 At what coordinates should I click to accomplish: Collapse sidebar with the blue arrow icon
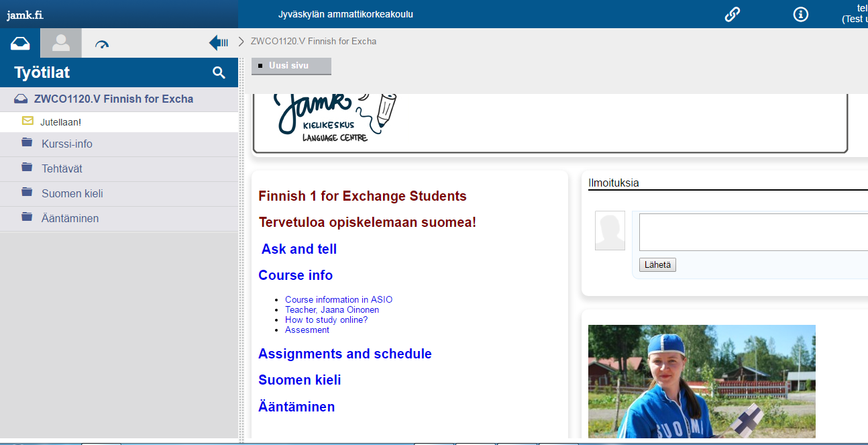click(219, 43)
